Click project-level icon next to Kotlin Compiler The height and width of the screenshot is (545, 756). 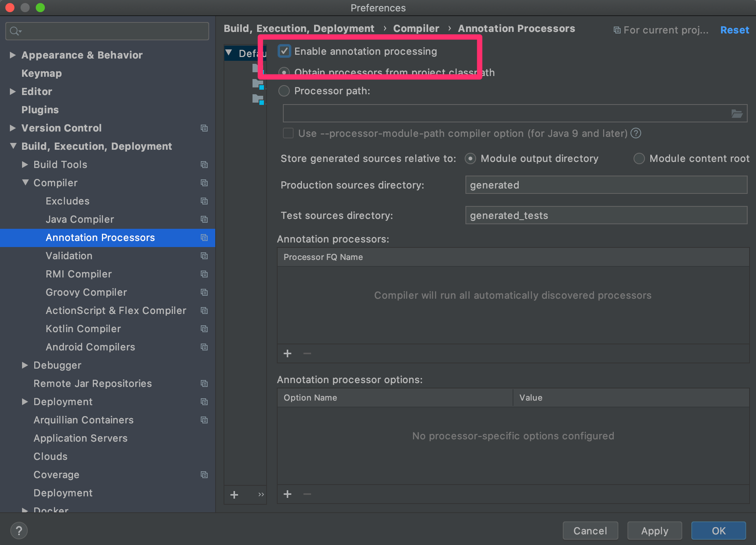(204, 329)
